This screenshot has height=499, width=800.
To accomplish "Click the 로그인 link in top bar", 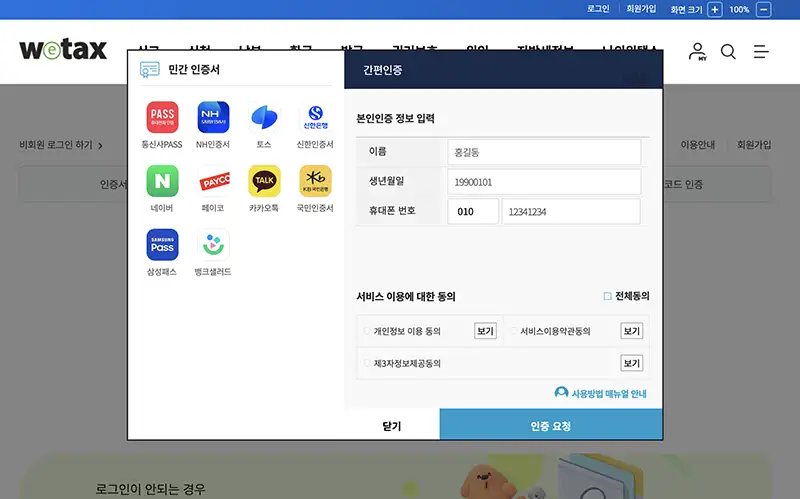I will pyautogui.click(x=598, y=9).
